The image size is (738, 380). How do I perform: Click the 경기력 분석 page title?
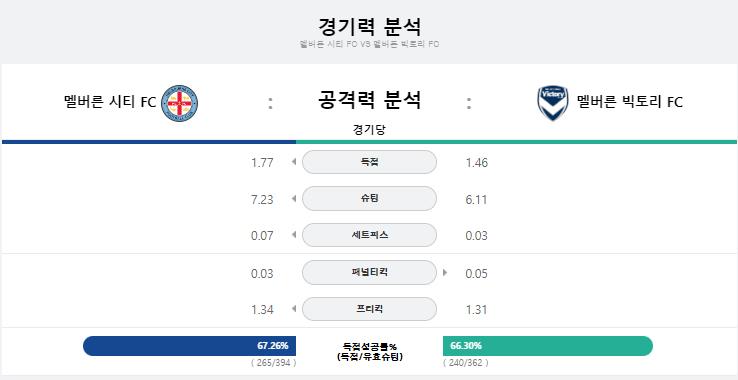tap(369, 27)
